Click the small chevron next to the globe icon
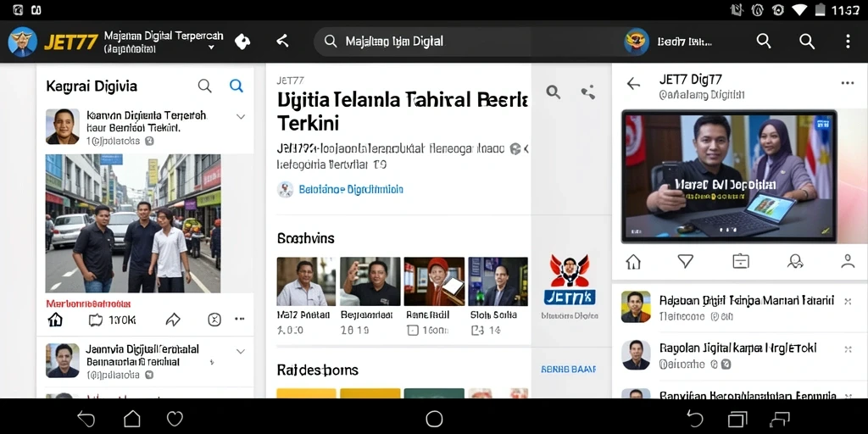This screenshot has height=434, width=868. [526, 148]
